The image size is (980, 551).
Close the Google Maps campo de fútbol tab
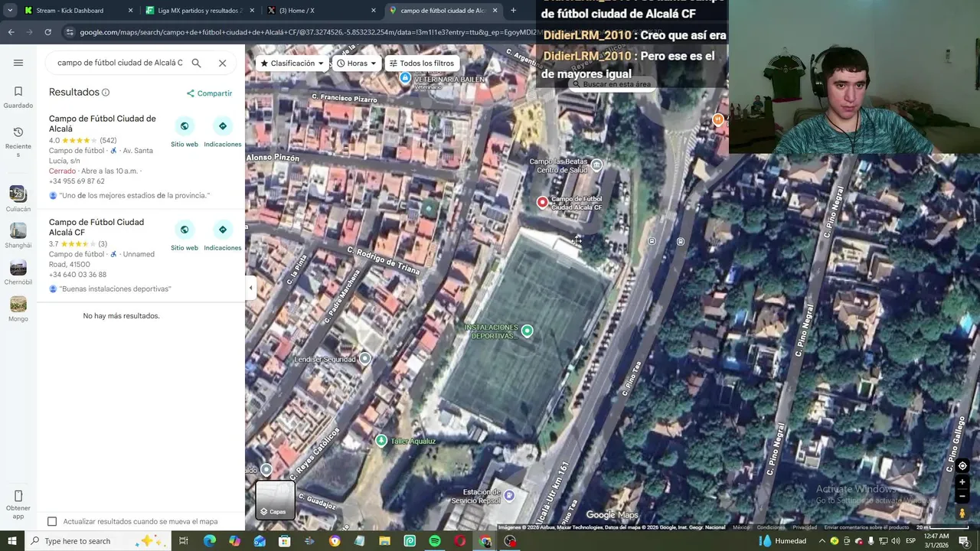[495, 11]
